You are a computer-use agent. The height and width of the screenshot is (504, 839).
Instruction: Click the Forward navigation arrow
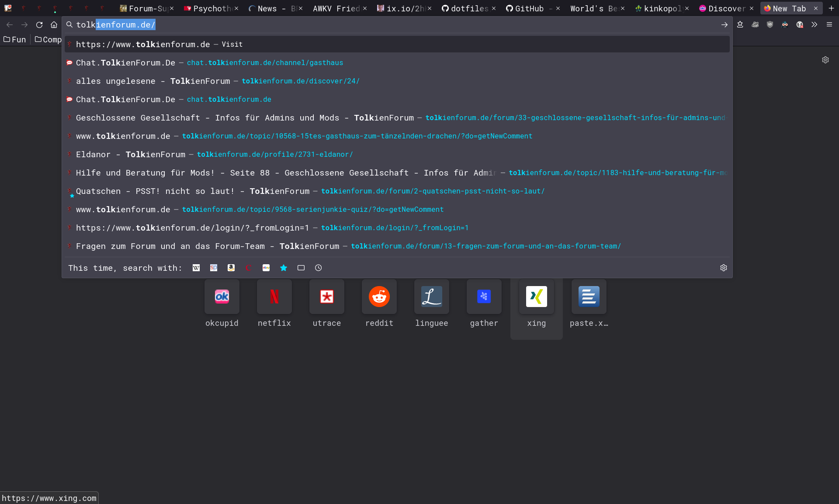pyautogui.click(x=24, y=25)
